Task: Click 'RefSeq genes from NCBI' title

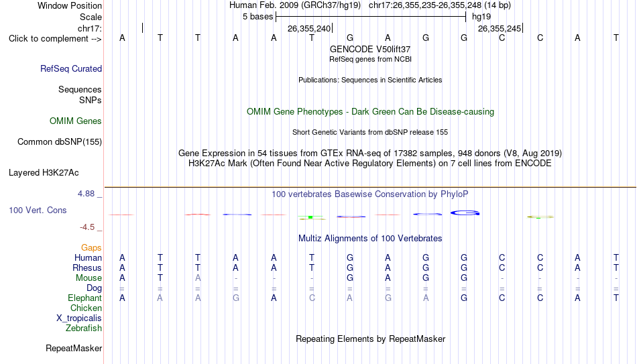Action: [370, 59]
